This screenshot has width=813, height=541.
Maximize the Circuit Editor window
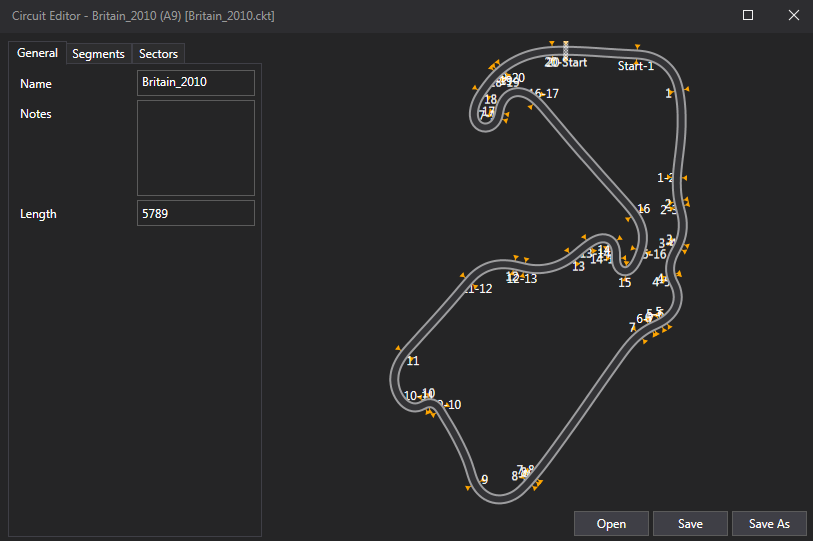coord(748,16)
